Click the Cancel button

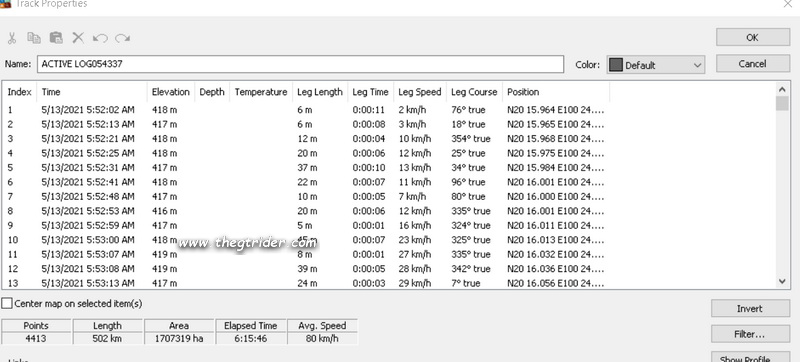pos(753,64)
